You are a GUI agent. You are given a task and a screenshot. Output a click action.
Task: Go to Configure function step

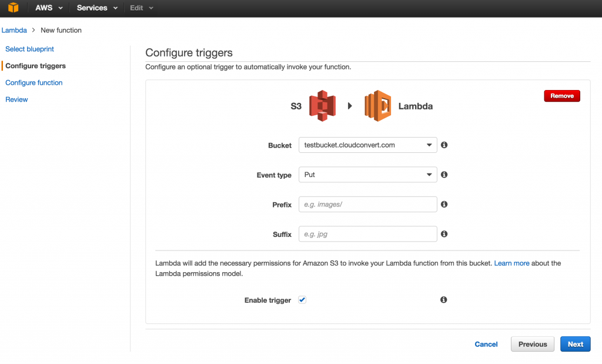(x=34, y=82)
